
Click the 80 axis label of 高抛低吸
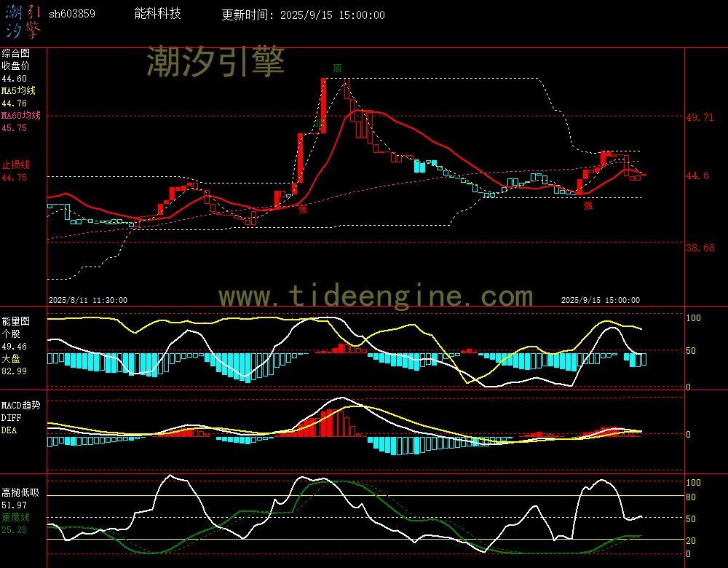tap(691, 497)
